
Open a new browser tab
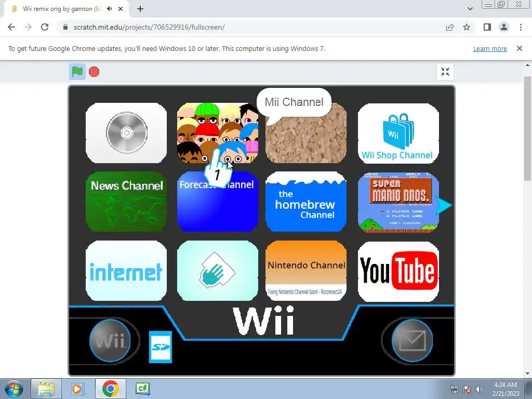click(x=140, y=9)
